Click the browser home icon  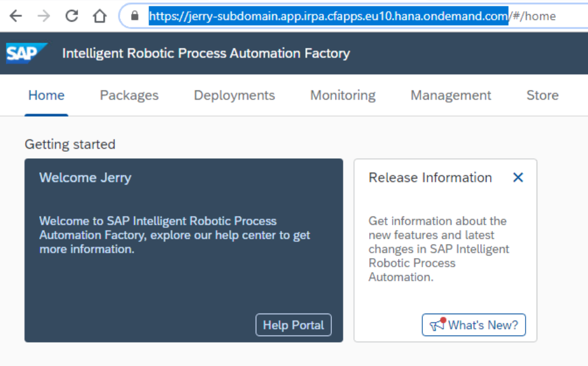coord(100,16)
